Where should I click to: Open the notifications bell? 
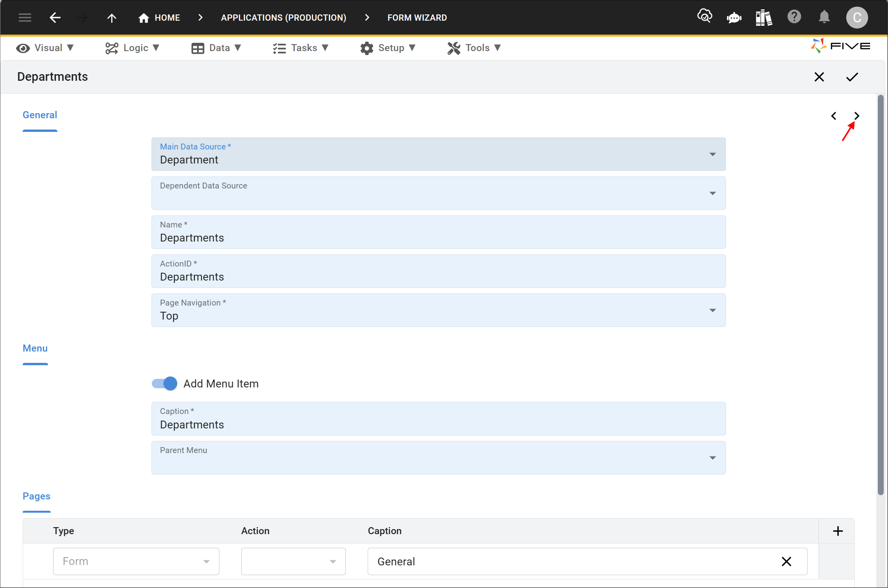click(824, 17)
